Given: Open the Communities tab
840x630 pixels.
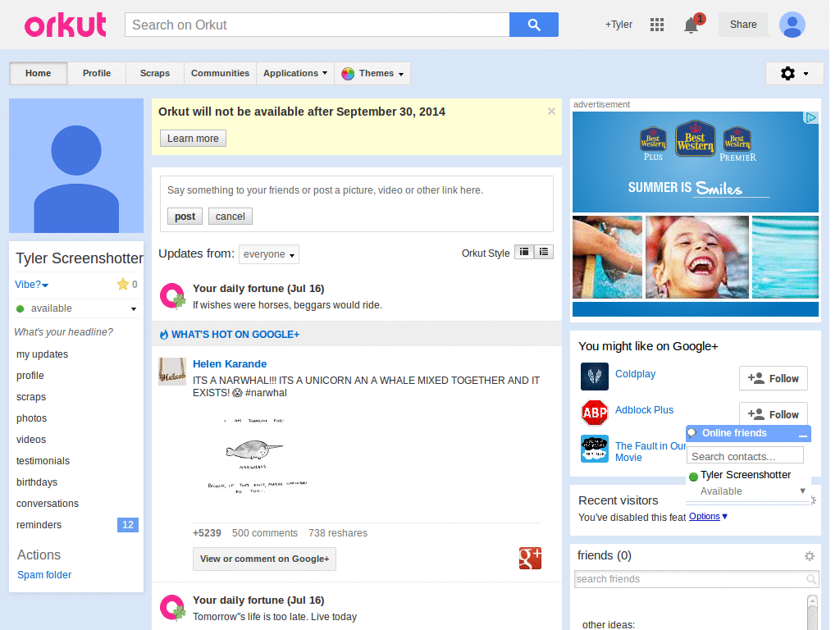Looking at the screenshot, I should [220, 73].
